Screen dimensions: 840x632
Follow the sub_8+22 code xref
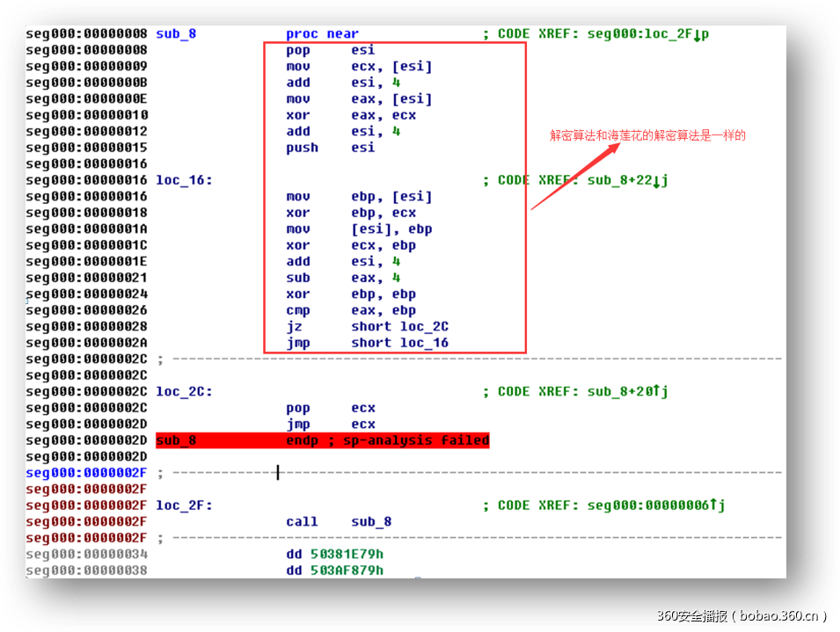[x=627, y=180]
